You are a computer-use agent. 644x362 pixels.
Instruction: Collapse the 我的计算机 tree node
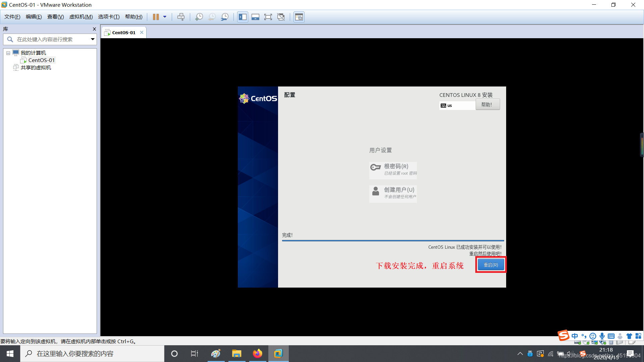8,53
